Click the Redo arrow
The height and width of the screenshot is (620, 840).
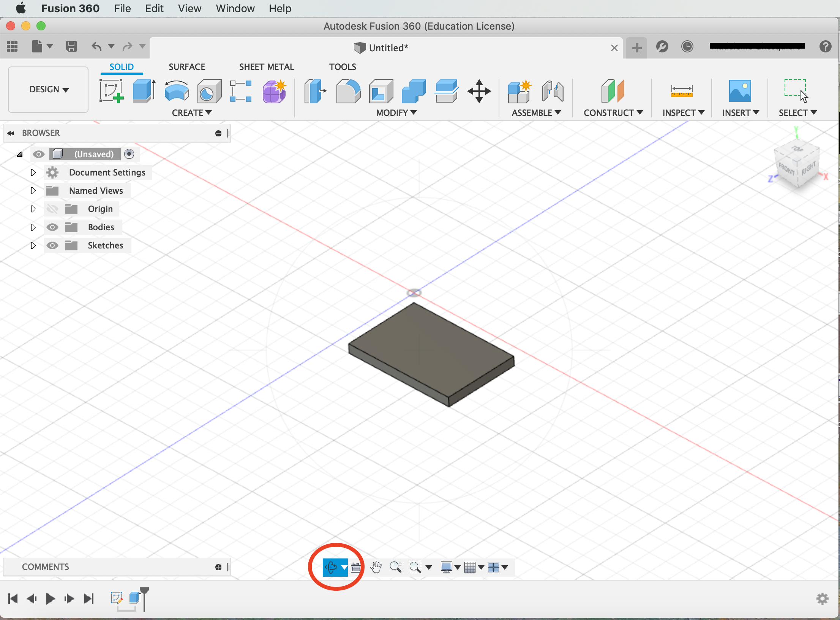(x=128, y=46)
